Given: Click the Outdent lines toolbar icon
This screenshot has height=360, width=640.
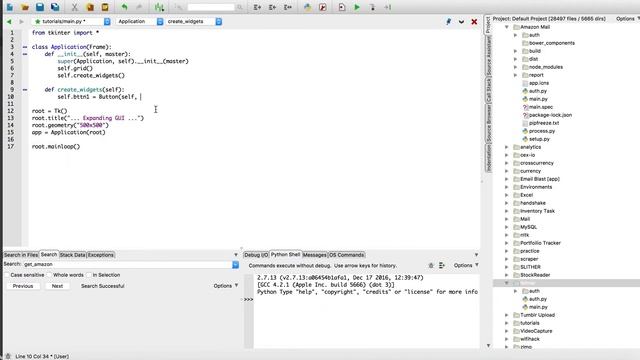Looking at the screenshot, I should 272,7.
